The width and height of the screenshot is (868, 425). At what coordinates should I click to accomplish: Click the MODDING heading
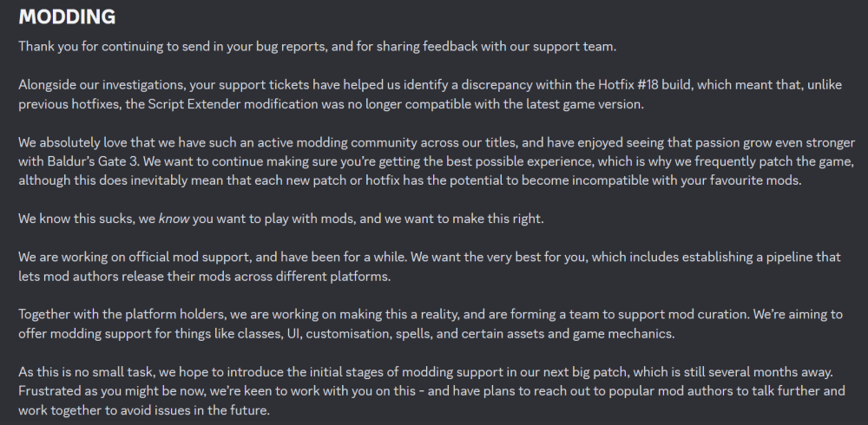click(x=67, y=17)
